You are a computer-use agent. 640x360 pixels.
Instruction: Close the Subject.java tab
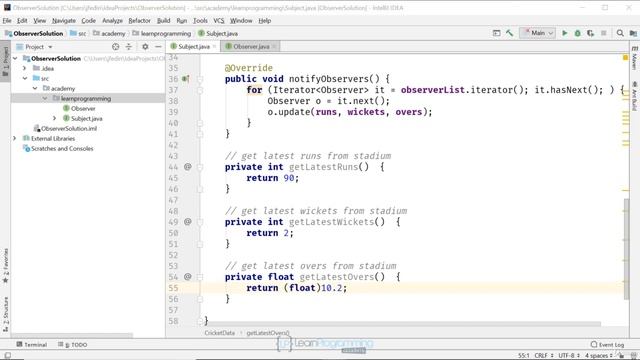214,47
